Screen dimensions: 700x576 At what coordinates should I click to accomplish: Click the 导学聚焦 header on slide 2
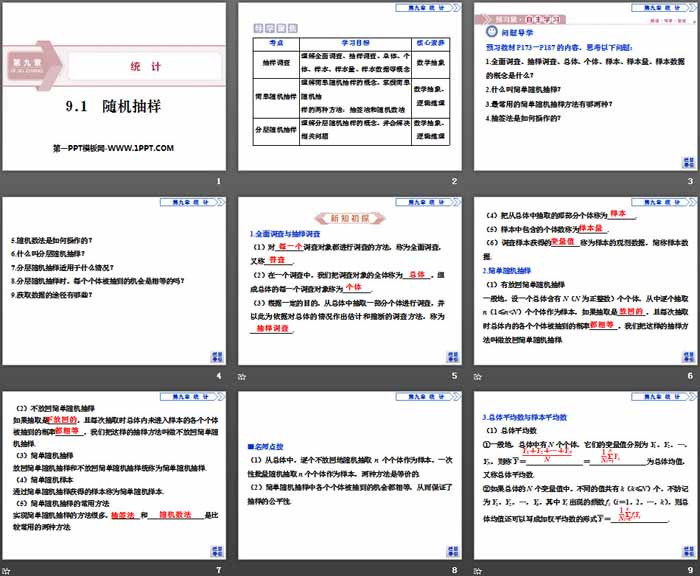[277, 29]
